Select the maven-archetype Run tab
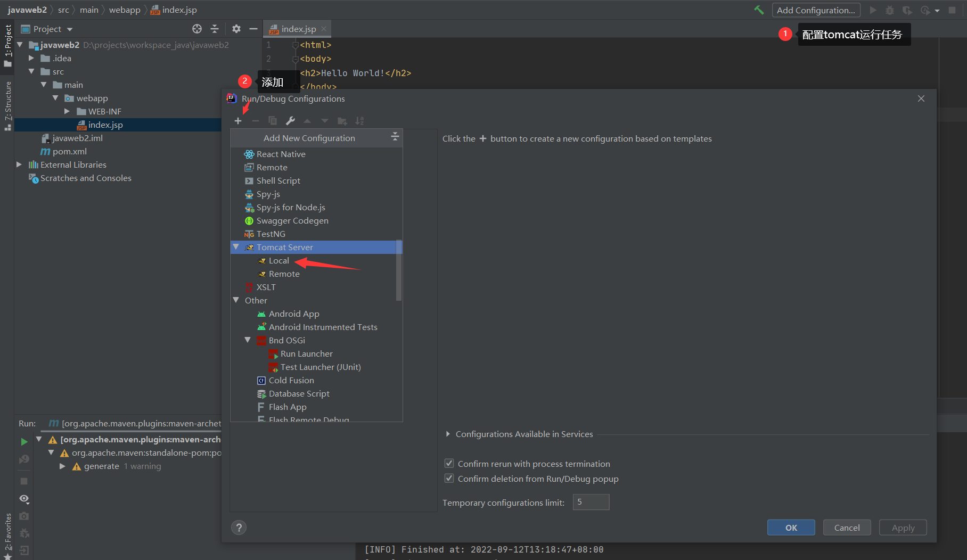The width and height of the screenshot is (967, 560). pyautogui.click(x=135, y=423)
